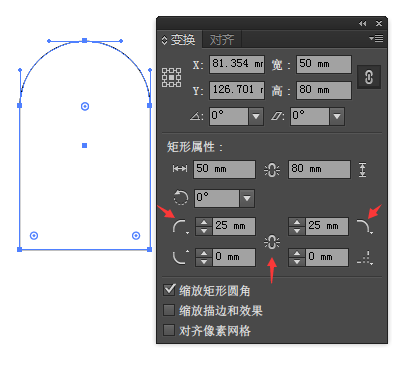404x368 pixels.
Task: Enable 缩放描边和效果 checkbox
Action: point(169,310)
